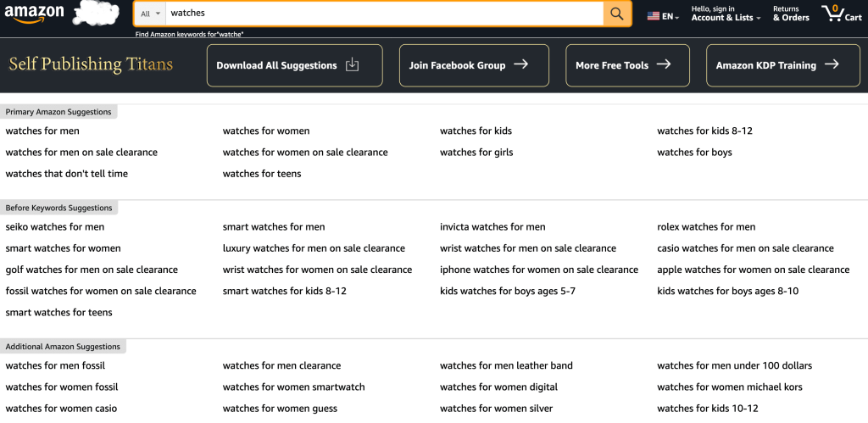This screenshot has height=423, width=868.
Task: Click "seiko watches for men"
Action: [x=55, y=227]
